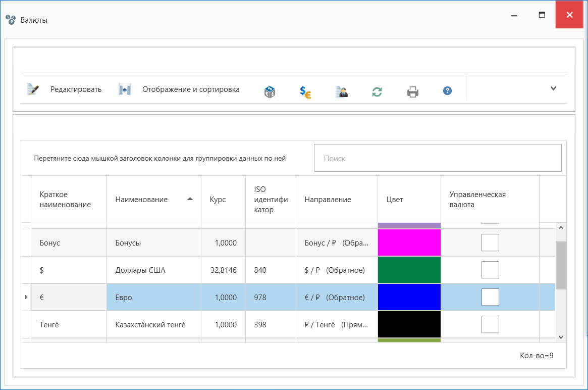Select the Евро name cell
The width and height of the screenshot is (588, 390).
[x=154, y=297]
